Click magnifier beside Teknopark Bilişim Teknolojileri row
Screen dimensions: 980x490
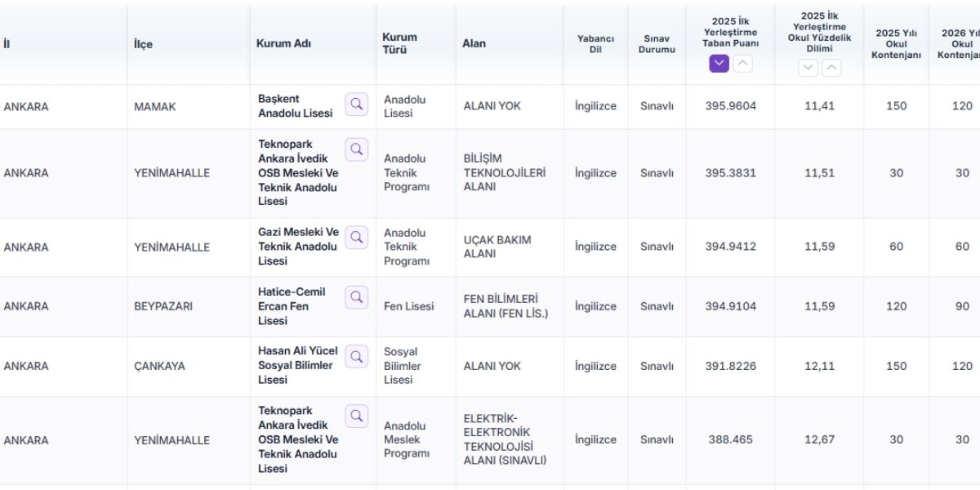pos(357,149)
